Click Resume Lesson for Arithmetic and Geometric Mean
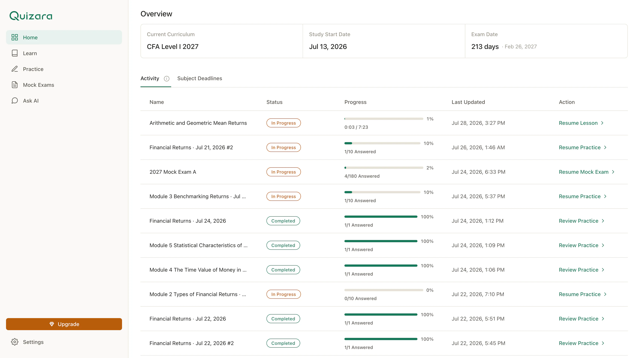Image resolution: width=644 pixels, height=358 pixels. pyautogui.click(x=581, y=123)
